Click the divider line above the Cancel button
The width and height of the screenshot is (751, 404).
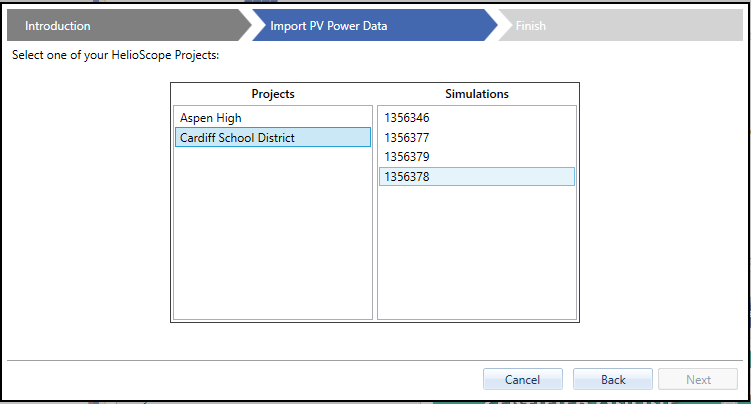[375, 360]
